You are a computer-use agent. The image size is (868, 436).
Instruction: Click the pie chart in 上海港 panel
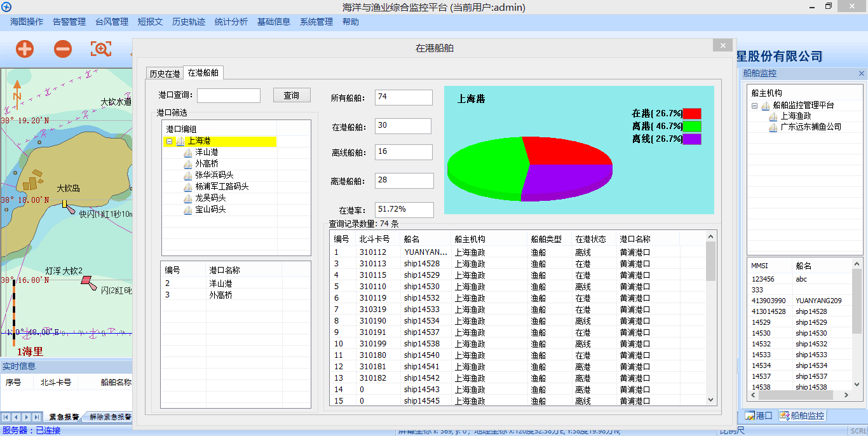[530, 168]
